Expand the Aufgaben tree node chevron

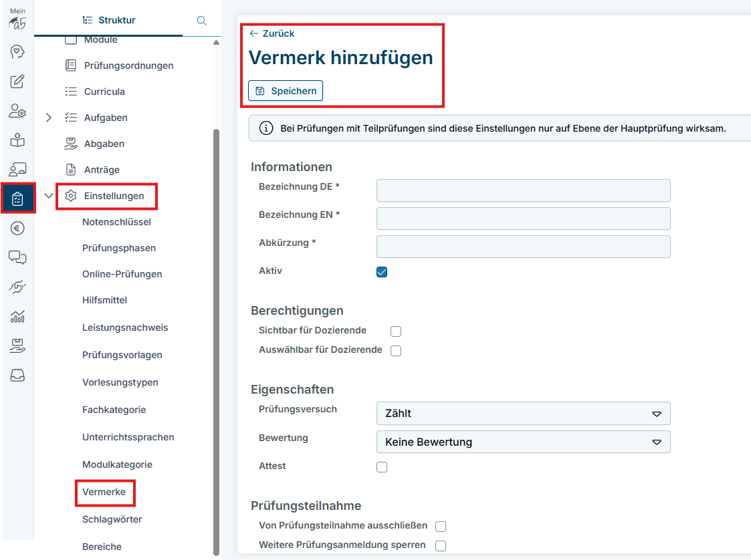[48, 118]
